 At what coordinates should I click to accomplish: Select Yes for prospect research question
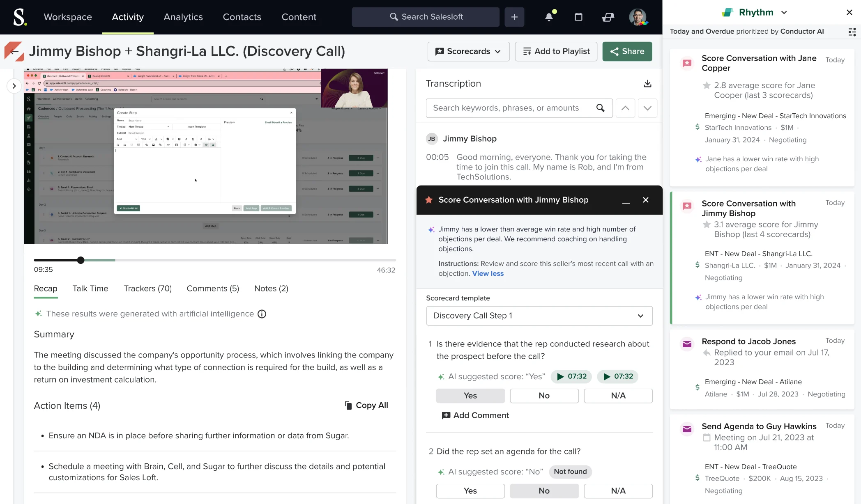[x=470, y=396]
